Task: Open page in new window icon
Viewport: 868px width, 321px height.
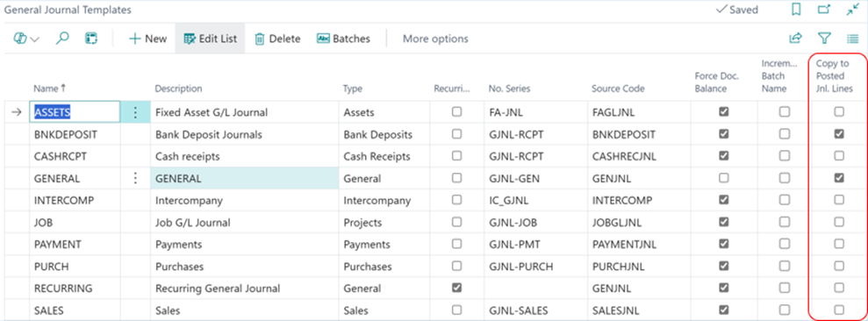Action: 824,10
